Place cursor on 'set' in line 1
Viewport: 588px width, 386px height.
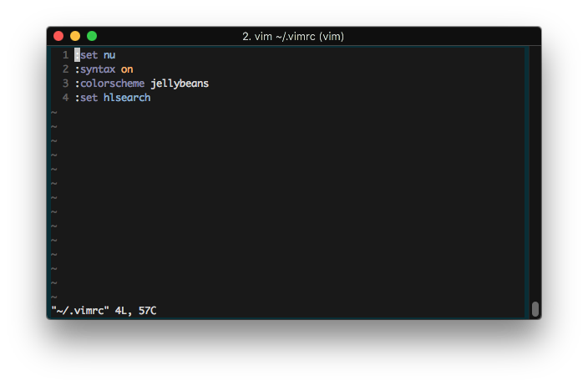89,55
